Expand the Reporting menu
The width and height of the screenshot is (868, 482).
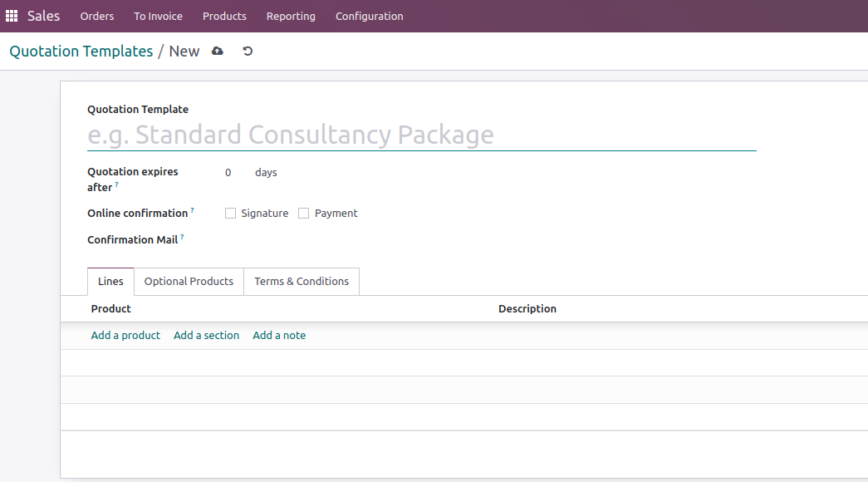click(x=291, y=16)
